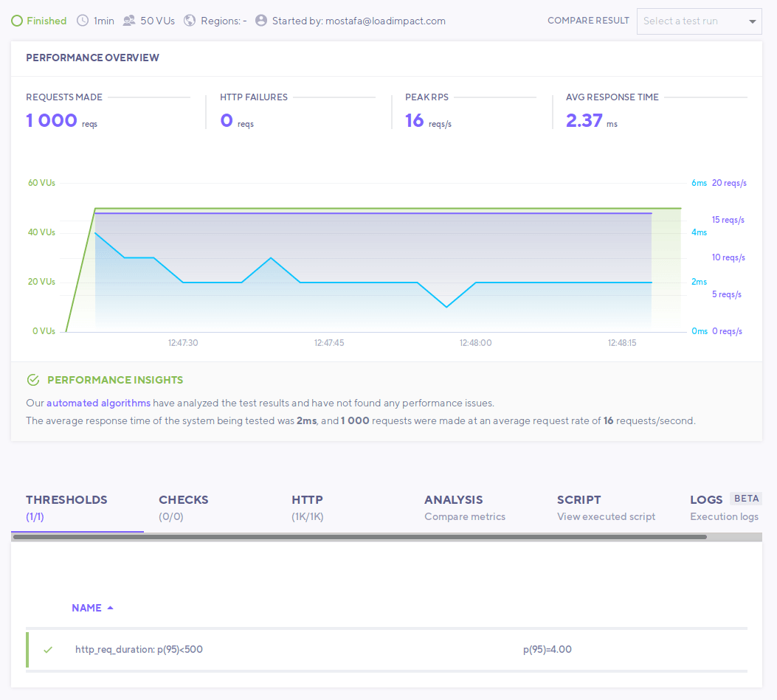Click the Regions globe icon
777x700 pixels.
click(190, 21)
